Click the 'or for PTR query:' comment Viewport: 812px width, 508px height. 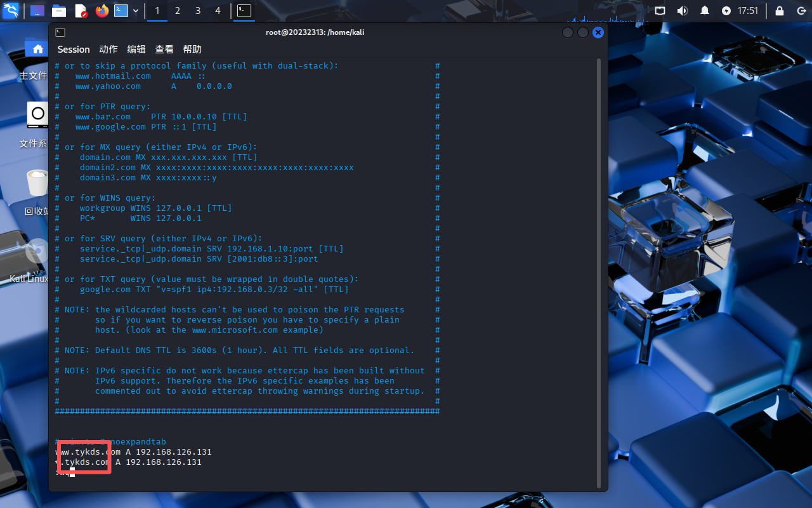108,107
